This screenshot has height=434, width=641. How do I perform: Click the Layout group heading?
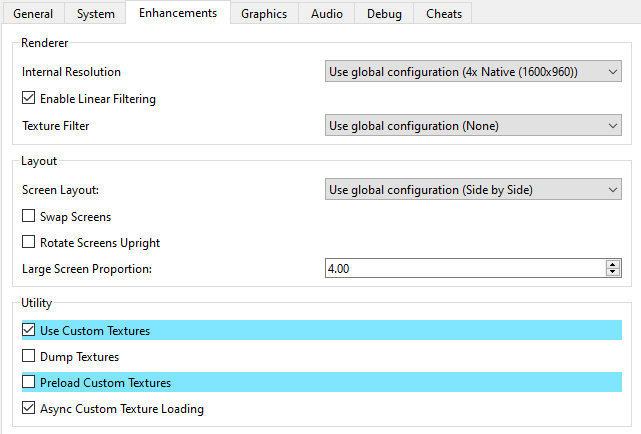pos(39,161)
